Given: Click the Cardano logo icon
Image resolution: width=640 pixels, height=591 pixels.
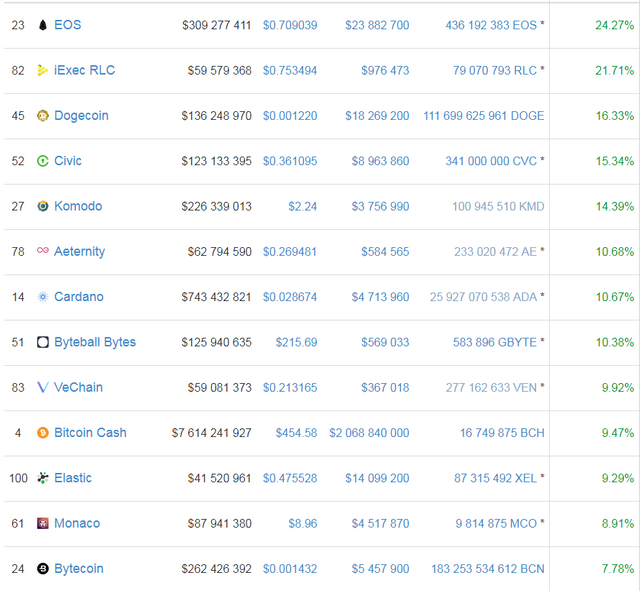Looking at the screenshot, I should tap(43, 297).
